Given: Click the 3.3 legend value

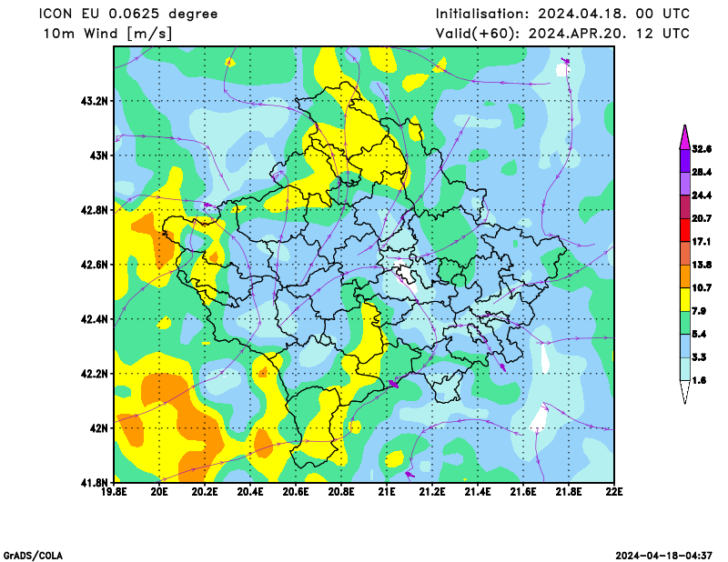Looking at the screenshot, I should (699, 357).
